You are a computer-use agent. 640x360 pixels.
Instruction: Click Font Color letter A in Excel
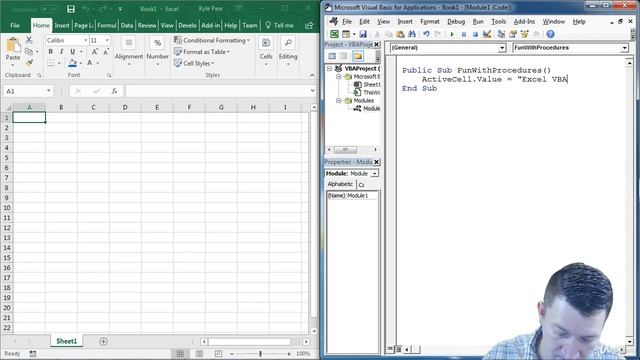pyautogui.click(x=90, y=63)
